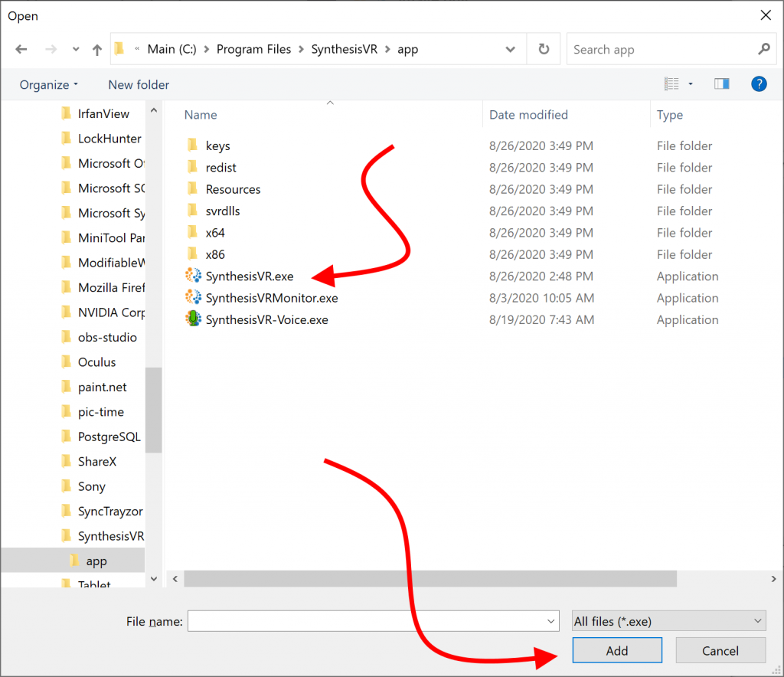Select the keys folder icon
Image resolution: width=784 pixels, height=677 pixels.
pos(192,146)
